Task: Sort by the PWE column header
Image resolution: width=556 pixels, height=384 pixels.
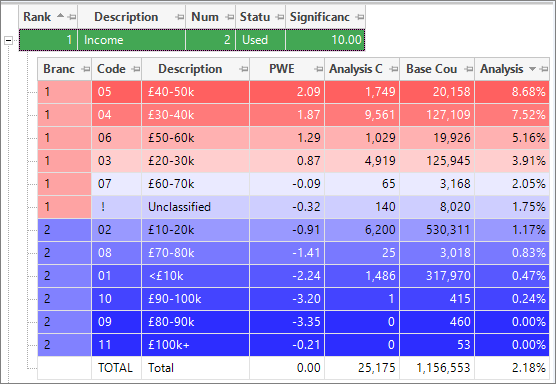Action: coord(282,69)
